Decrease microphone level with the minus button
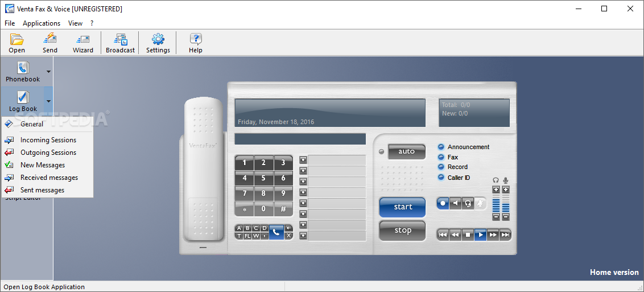The image size is (644, 292). pyautogui.click(x=506, y=217)
